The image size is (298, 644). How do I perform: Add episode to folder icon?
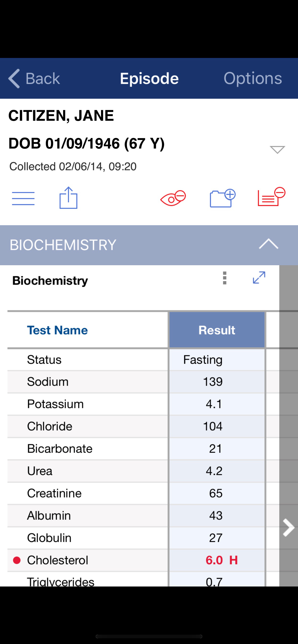pos(223,198)
